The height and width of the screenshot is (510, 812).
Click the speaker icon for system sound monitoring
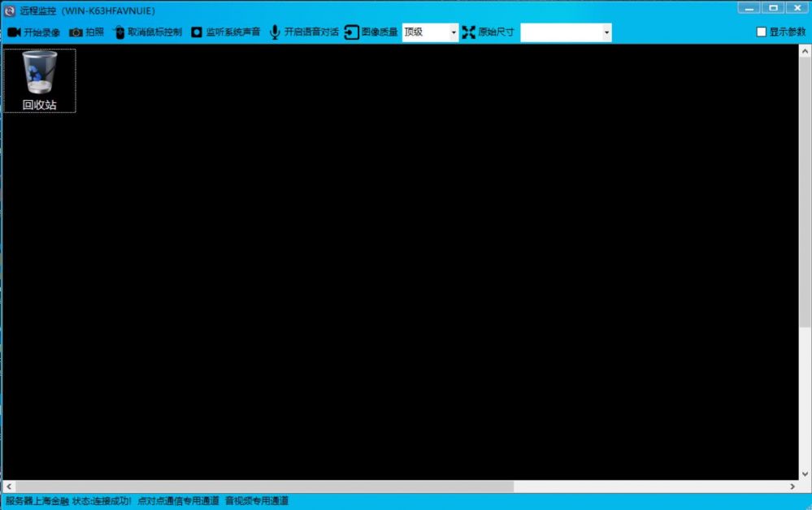click(x=197, y=32)
